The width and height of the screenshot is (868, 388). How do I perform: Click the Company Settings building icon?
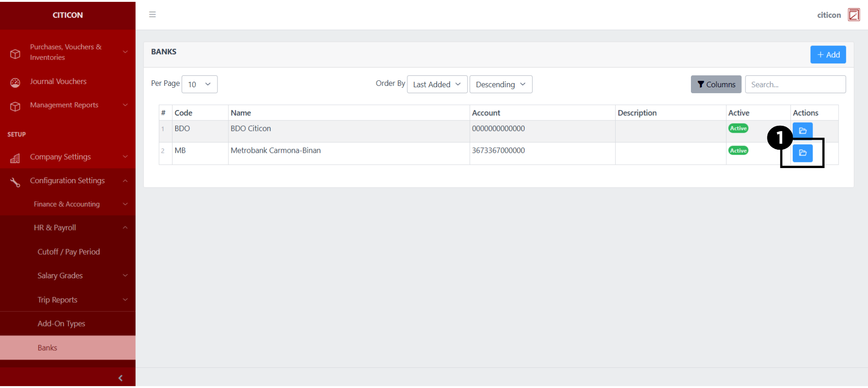point(15,158)
